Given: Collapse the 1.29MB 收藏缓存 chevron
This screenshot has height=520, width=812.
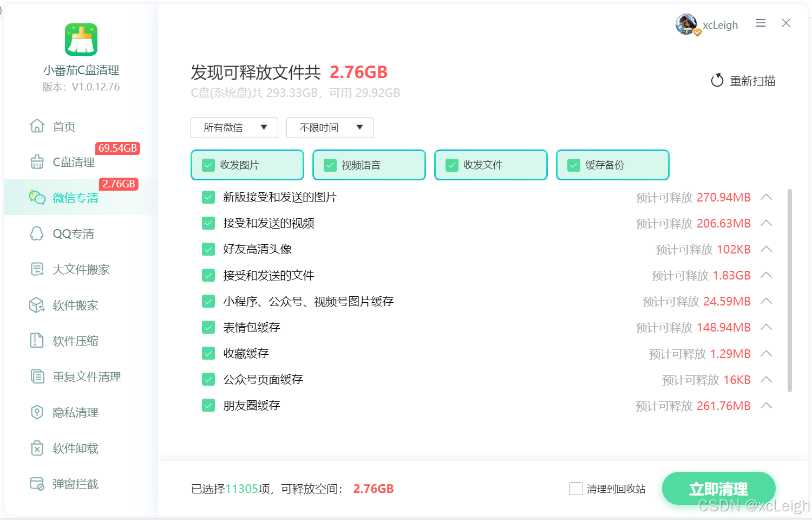Looking at the screenshot, I should coord(766,353).
